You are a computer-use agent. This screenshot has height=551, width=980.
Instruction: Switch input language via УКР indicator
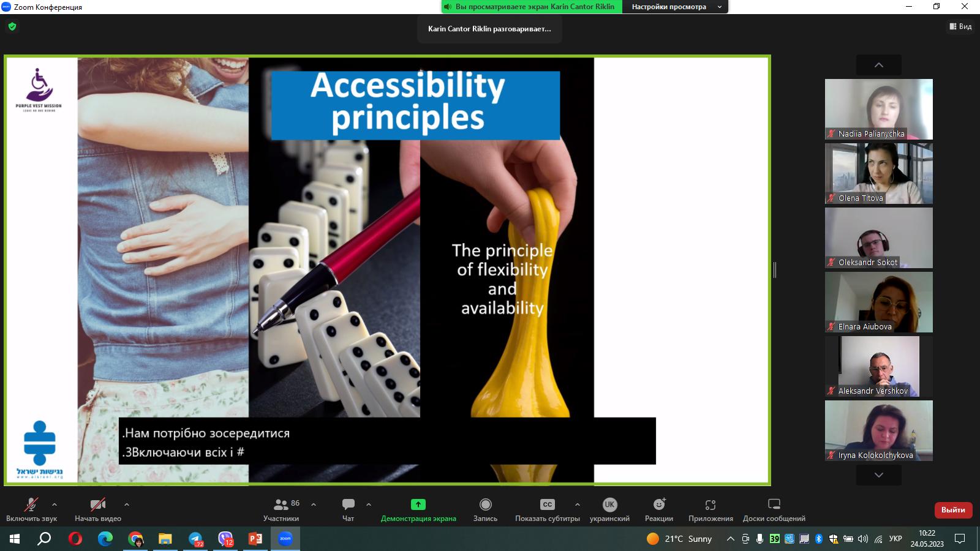pos(895,539)
